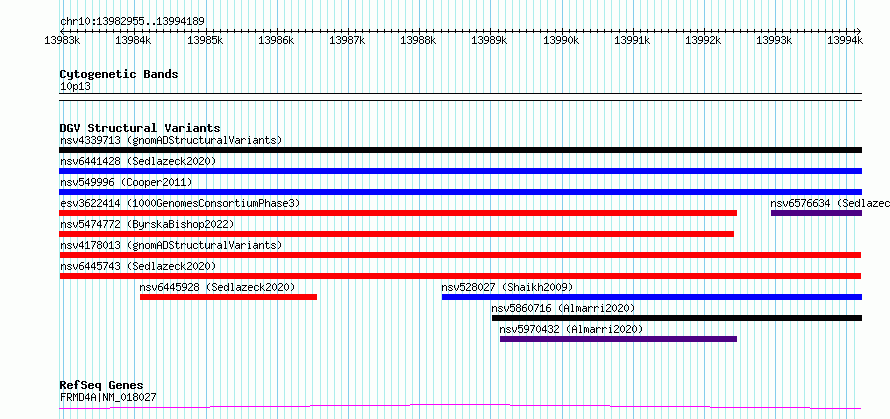Click the red nsv5474772 ByrskaBishop2022 bar
Screen dimensions: 890x419
click(397, 234)
